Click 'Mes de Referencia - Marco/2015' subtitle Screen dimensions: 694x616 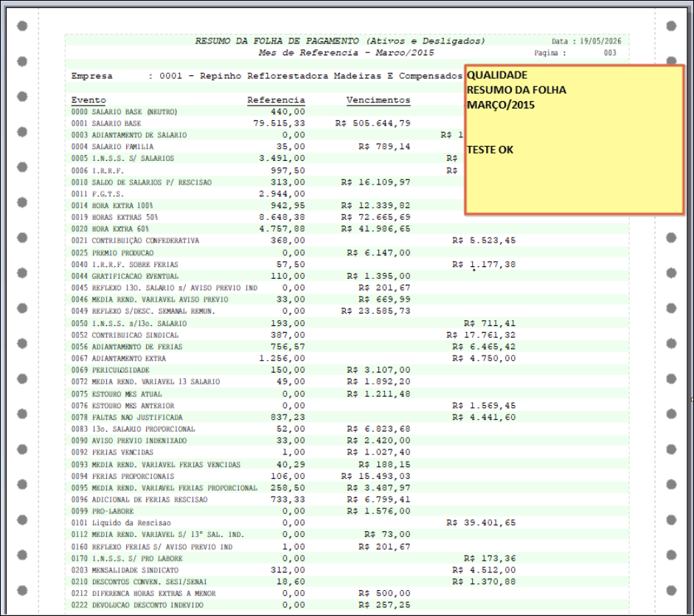347,52
